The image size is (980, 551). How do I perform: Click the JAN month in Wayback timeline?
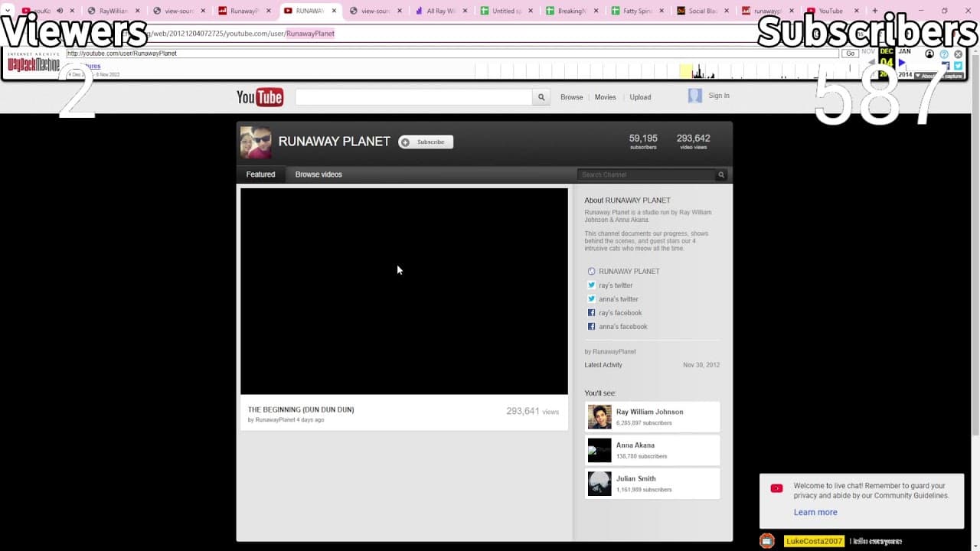(904, 51)
